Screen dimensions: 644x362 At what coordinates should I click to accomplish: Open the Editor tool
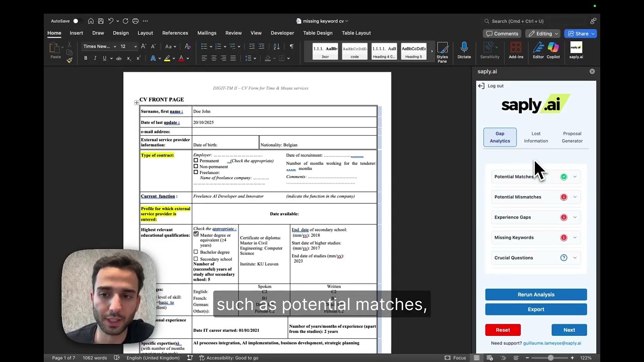coord(538,51)
